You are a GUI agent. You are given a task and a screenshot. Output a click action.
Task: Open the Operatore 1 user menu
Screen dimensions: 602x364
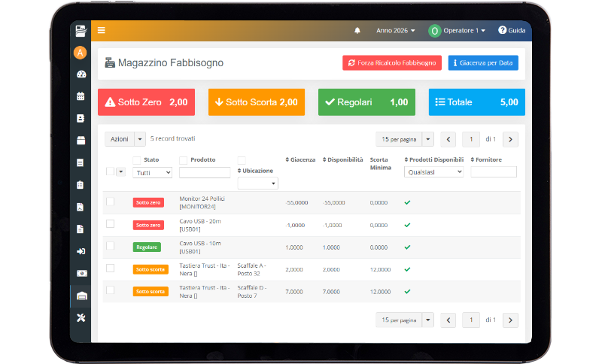[457, 31]
